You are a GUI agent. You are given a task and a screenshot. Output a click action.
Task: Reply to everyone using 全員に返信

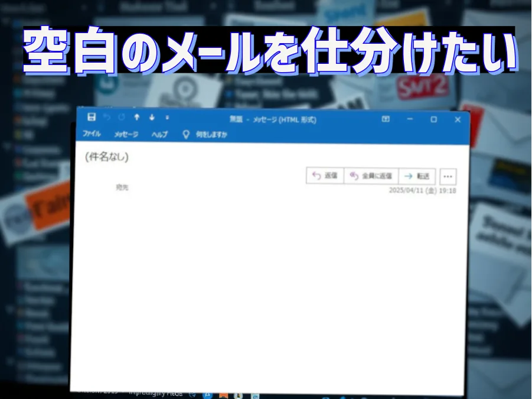(x=372, y=176)
